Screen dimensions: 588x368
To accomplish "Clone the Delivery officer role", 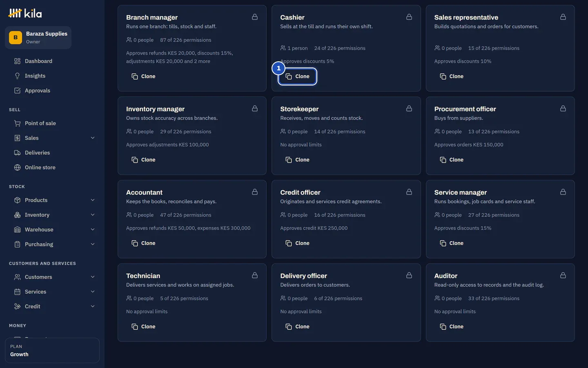I will pos(298,327).
